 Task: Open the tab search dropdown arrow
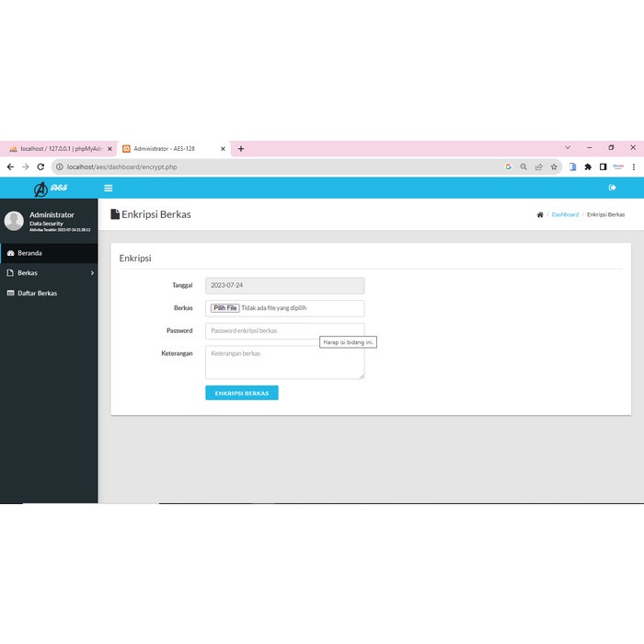coord(568,147)
